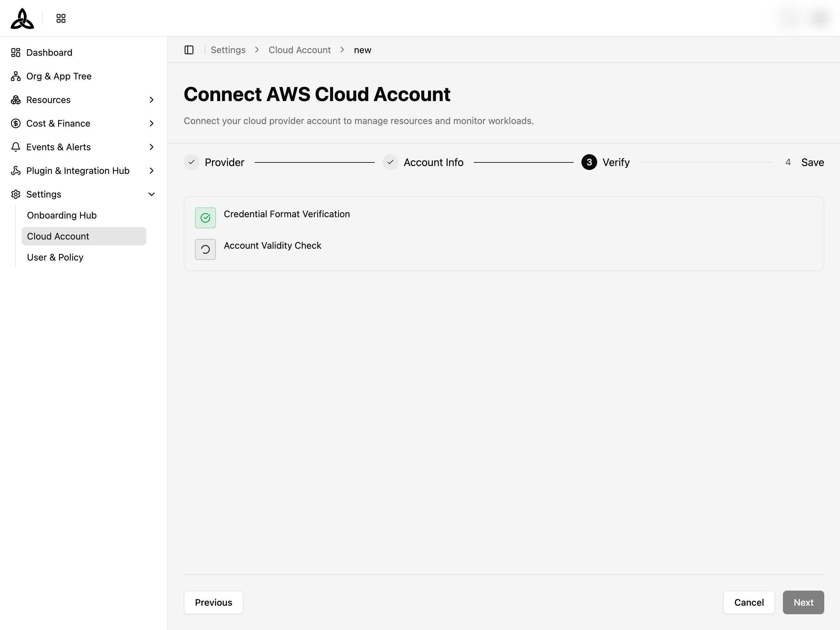Click the Previous button
Screen dimensions: 840x630
(x=213, y=602)
